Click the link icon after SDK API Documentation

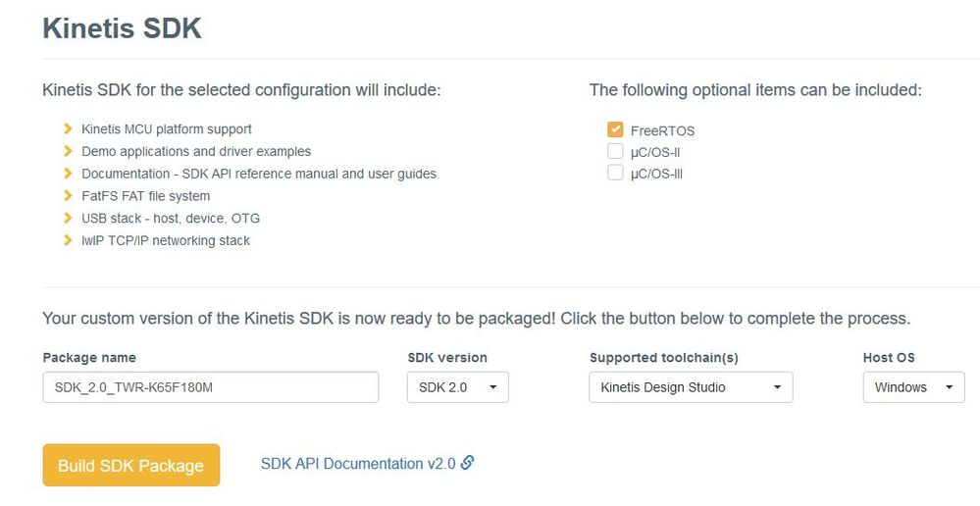[x=468, y=463]
